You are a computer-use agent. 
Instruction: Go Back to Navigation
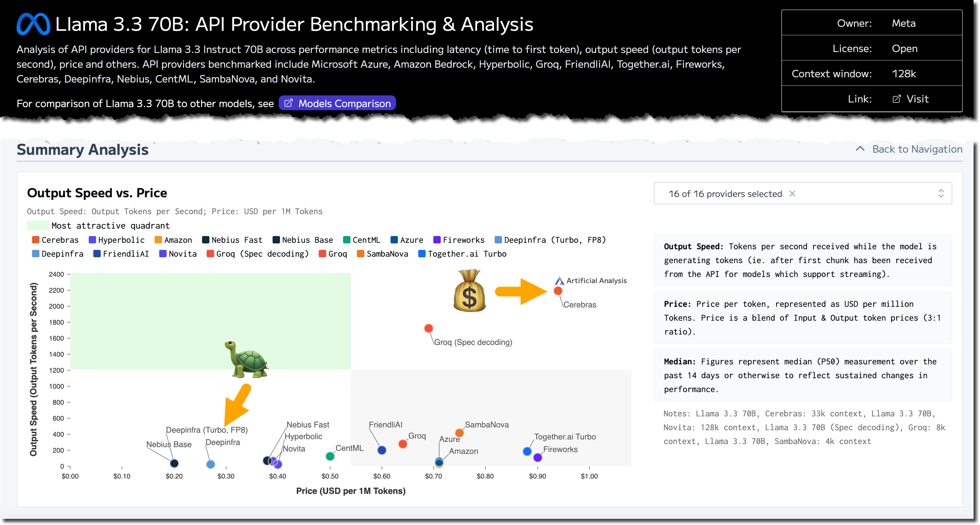(x=917, y=149)
